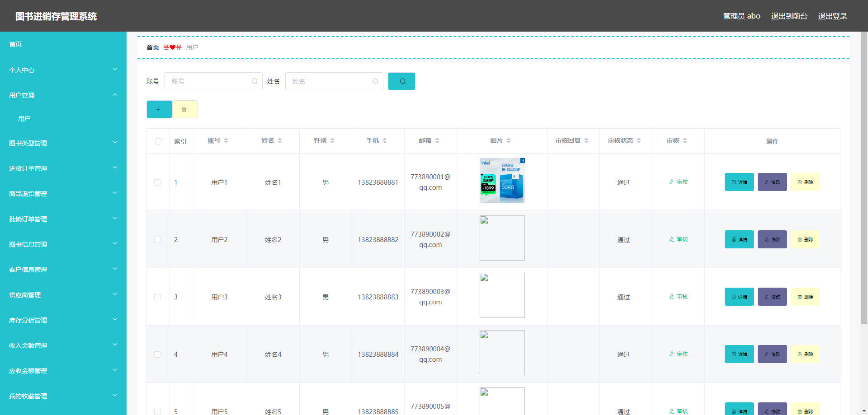This screenshot has width=868, height=415.
Task: Collapse 用户管理 sidebar menu
Action: point(63,95)
